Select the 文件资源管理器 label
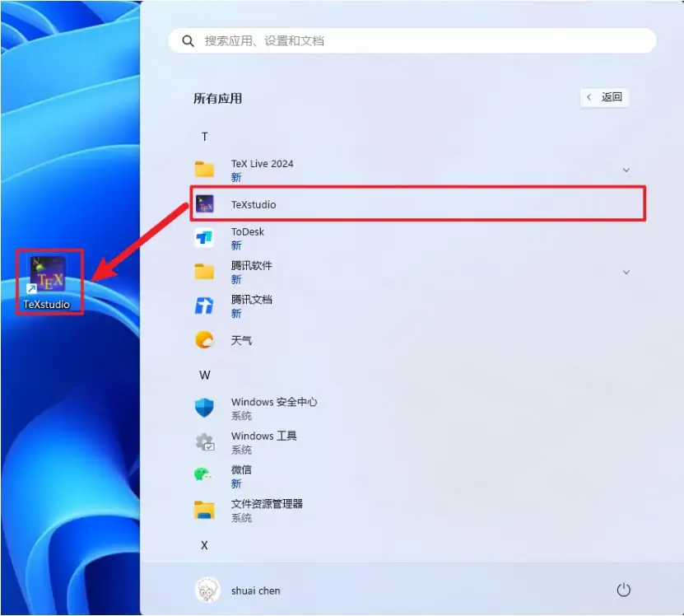 [267, 504]
